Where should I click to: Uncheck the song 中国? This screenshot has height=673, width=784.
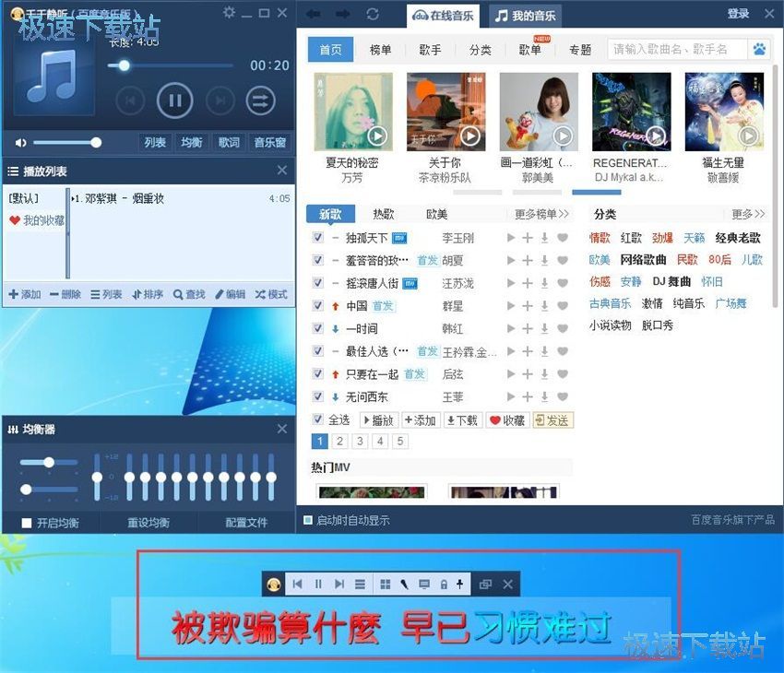[x=318, y=305]
